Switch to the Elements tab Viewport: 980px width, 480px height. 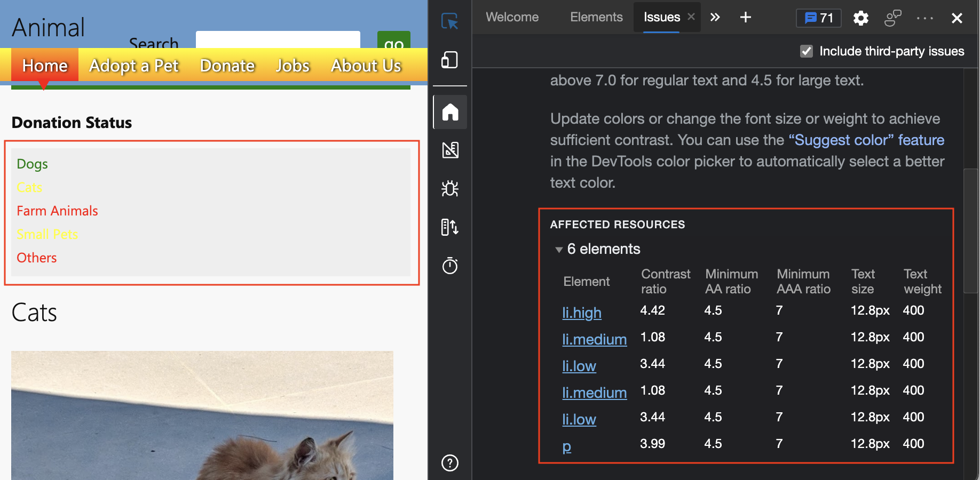click(596, 17)
